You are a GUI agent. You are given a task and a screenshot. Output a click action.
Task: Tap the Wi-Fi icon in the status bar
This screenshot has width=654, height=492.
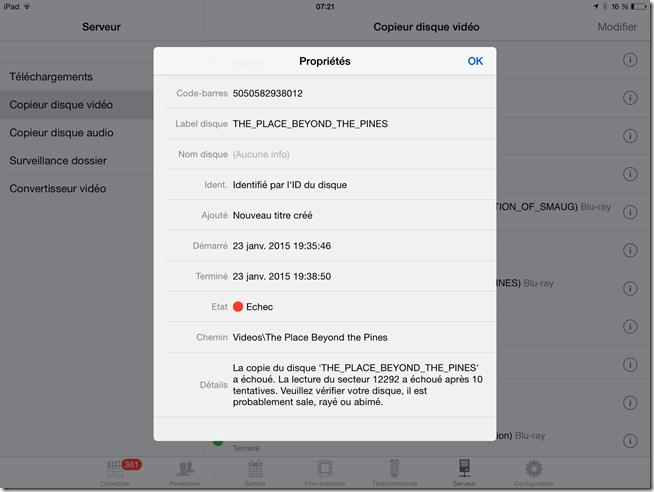click(x=27, y=6)
